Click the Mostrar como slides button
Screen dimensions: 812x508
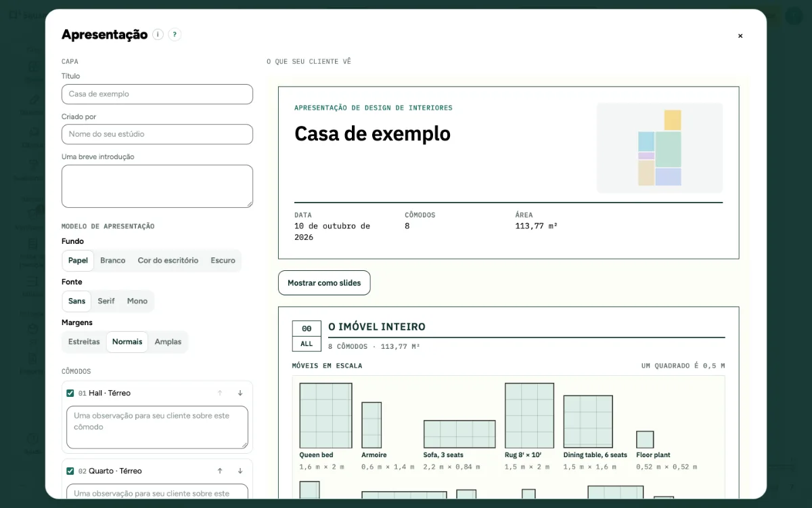[324, 283]
